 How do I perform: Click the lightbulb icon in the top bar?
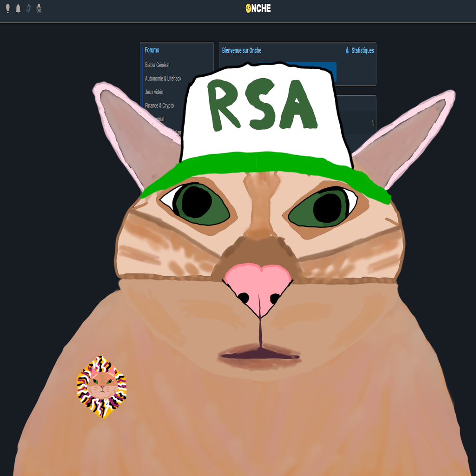[x=7, y=8]
